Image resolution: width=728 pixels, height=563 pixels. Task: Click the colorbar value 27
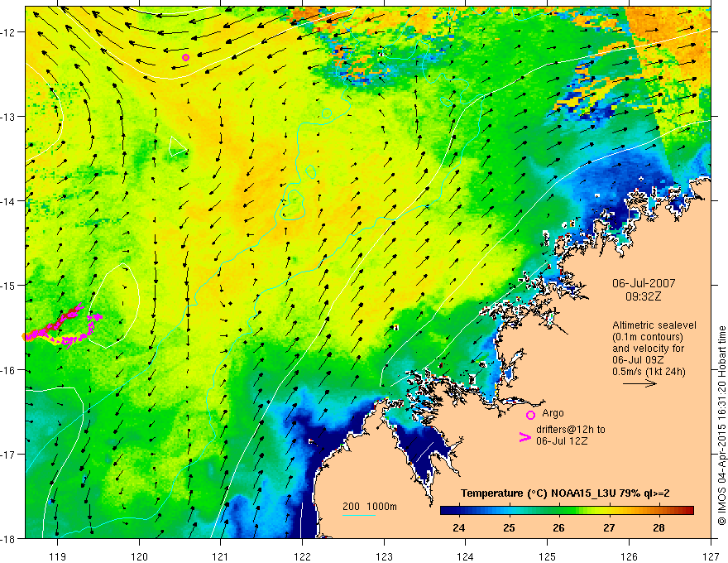click(609, 527)
